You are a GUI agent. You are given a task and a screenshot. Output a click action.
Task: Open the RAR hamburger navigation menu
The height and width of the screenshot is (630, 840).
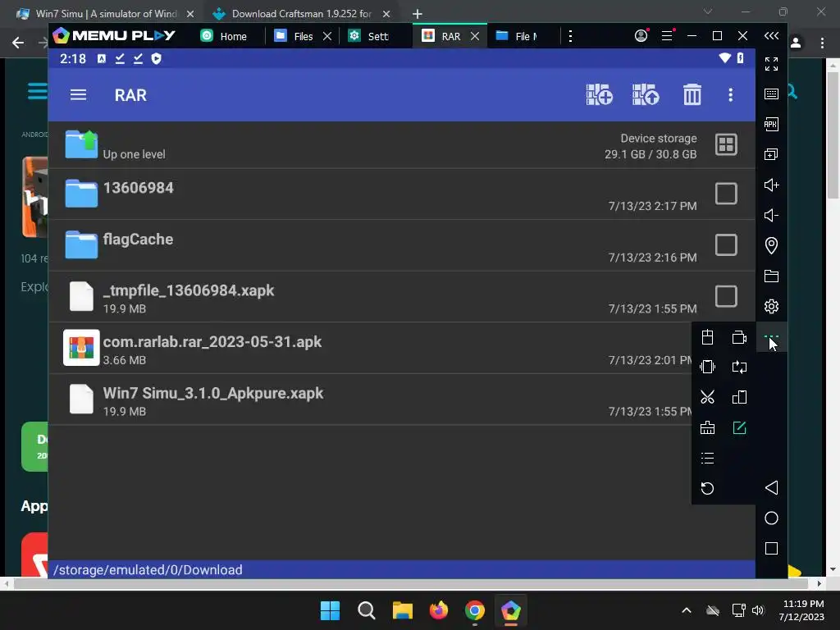coord(78,95)
